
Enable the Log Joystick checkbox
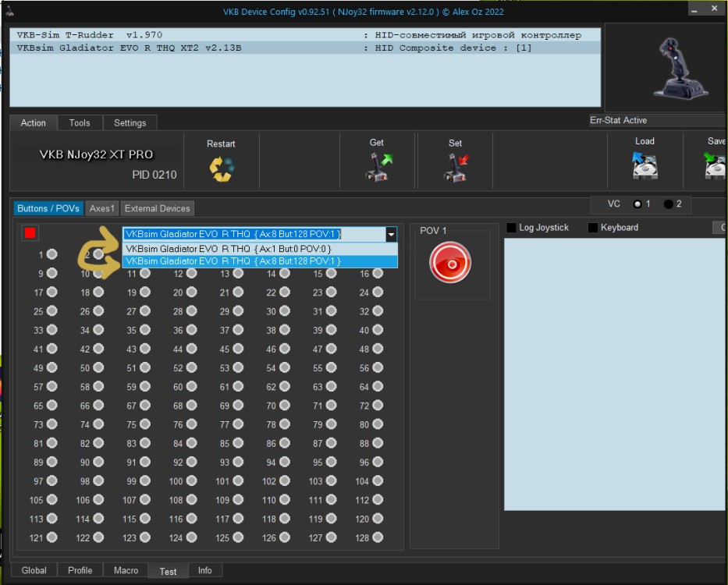tap(512, 228)
